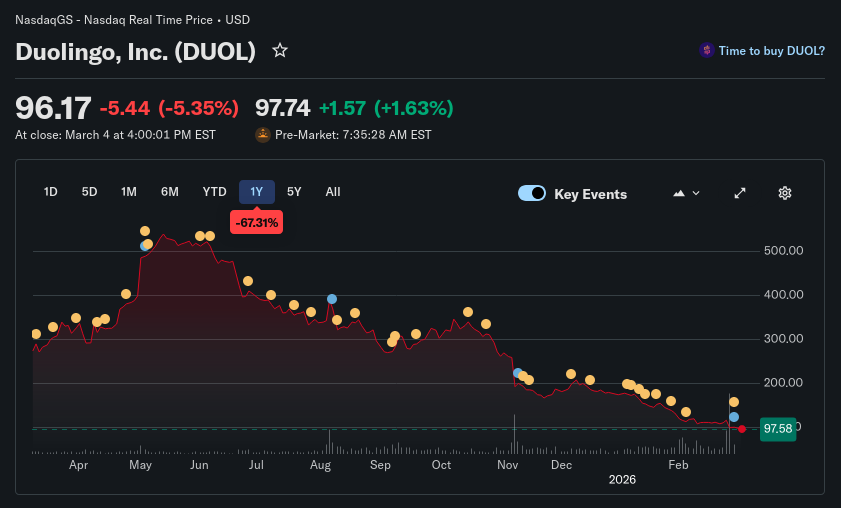Click the purple Time to buy icon

pos(707,50)
